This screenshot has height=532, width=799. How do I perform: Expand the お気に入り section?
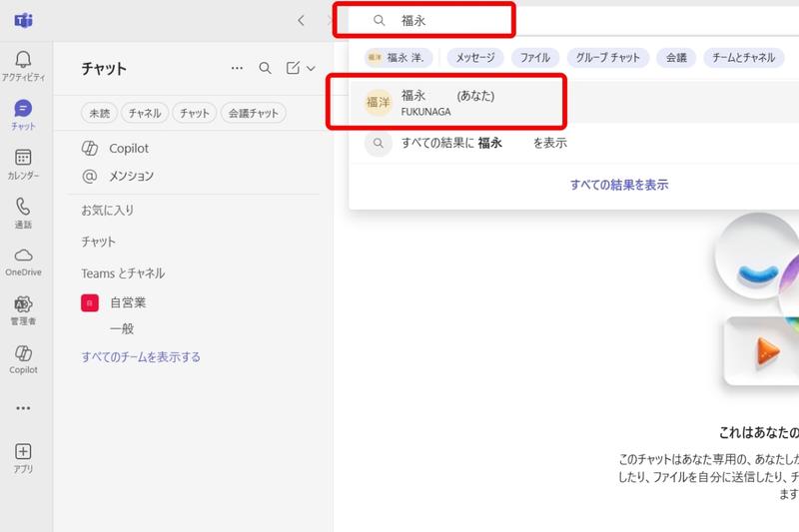point(108,210)
